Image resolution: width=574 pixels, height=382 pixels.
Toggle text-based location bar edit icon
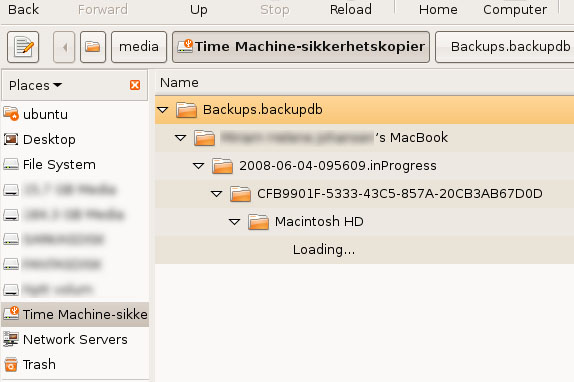coord(23,47)
